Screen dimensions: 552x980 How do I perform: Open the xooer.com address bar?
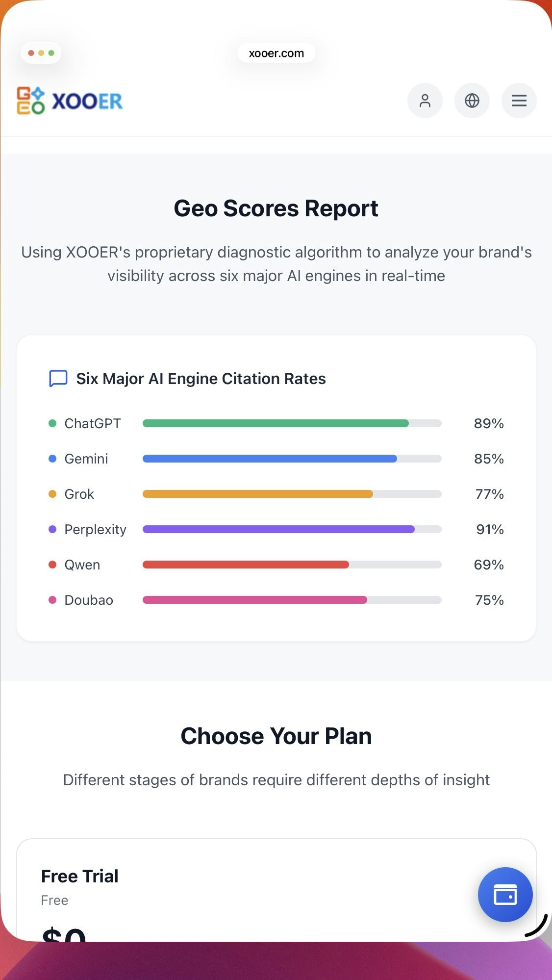tap(276, 53)
